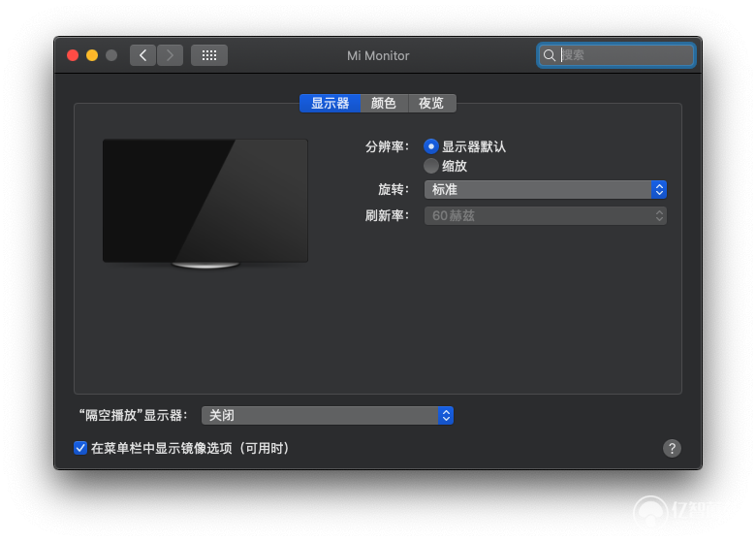The height and width of the screenshot is (541, 756).
Task: Open the 隔空播放 display dropdown set to 关闭
Action: tap(328, 416)
